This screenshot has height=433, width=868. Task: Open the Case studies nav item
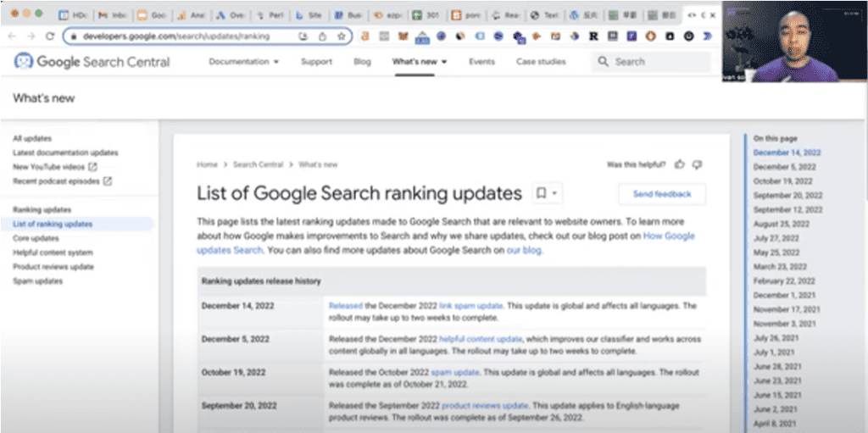click(x=541, y=62)
